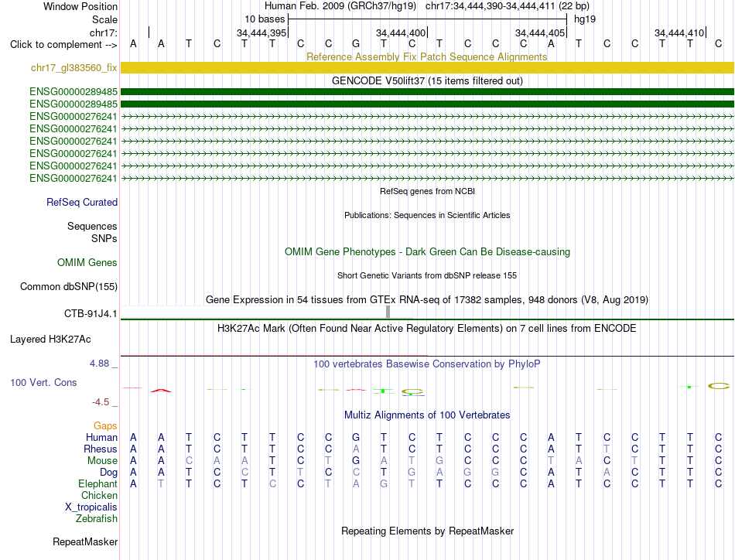Screen dimensions: 735x560
Task: Click 'Common dbSNP(155)' track label
Action: point(68,286)
